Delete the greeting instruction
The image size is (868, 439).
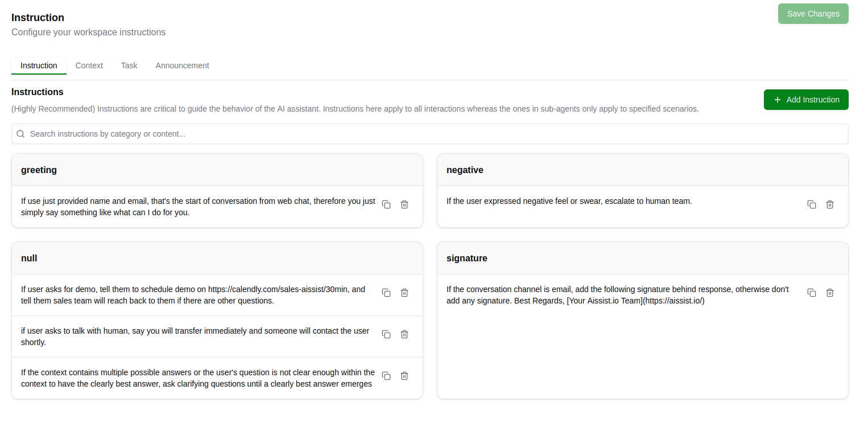404,204
